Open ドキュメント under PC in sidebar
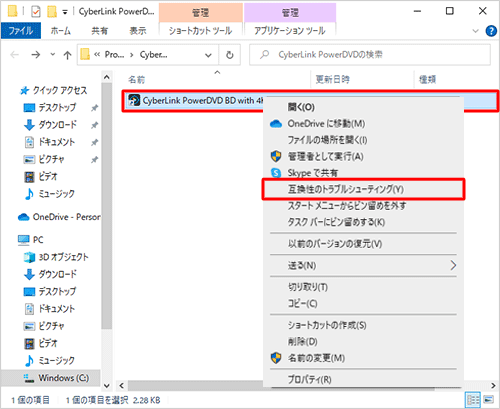The width and height of the screenshot is (500, 409). tap(50, 309)
